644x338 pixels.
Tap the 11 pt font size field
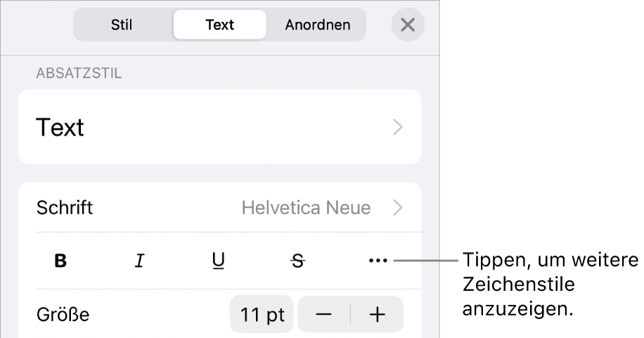pyautogui.click(x=262, y=315)
